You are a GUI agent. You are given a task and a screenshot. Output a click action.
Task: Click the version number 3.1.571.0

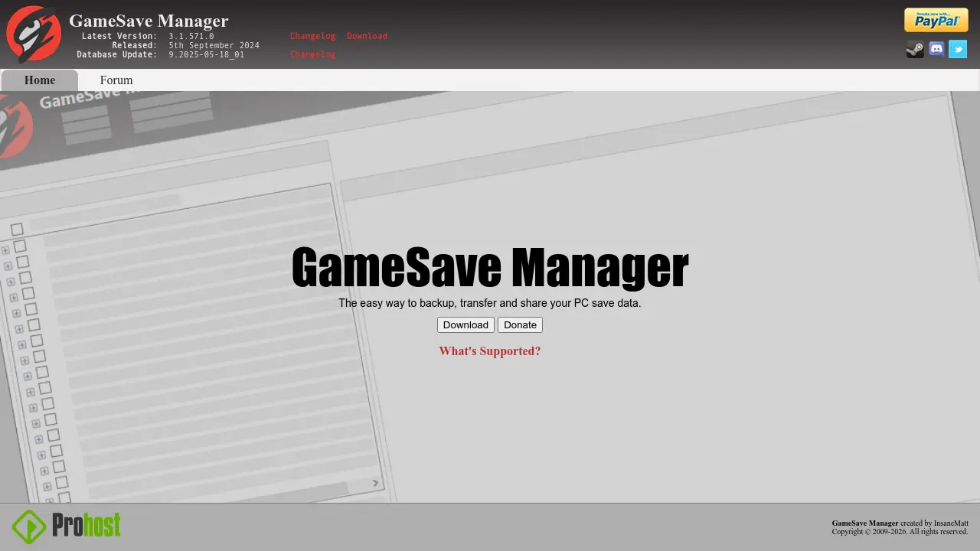coord(191,36)
